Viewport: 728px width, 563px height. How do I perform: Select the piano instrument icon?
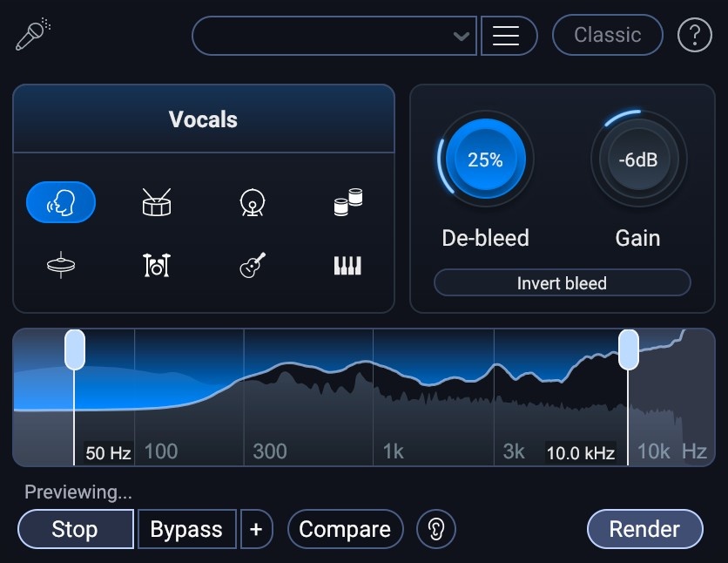(x=347, y=264)
